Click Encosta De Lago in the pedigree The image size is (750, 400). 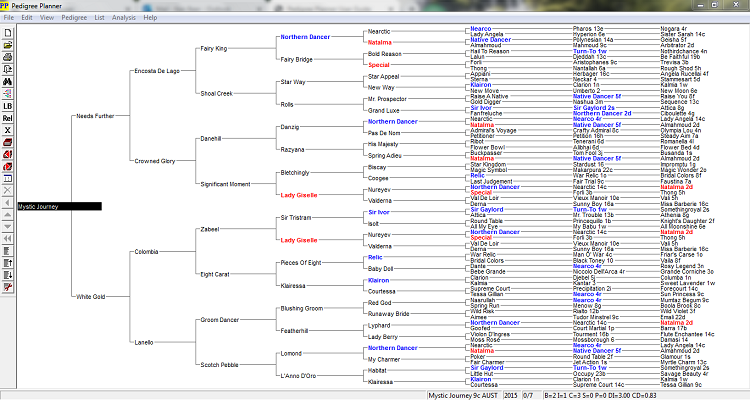(x=157, y=71)
